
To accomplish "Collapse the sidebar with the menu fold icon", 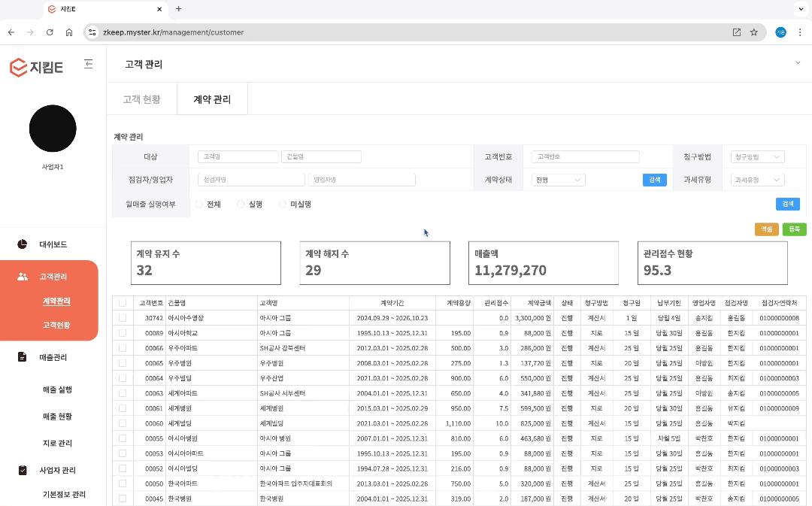I will click(88, 65).
